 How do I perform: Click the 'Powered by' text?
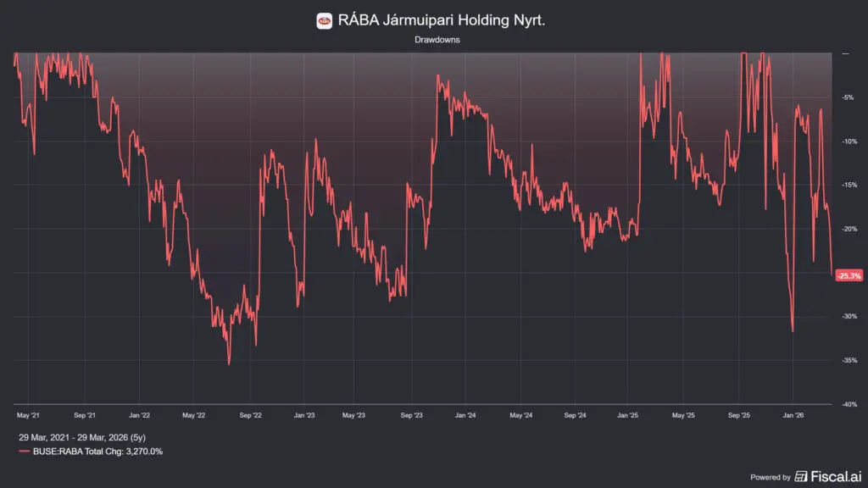click(770, 477)
